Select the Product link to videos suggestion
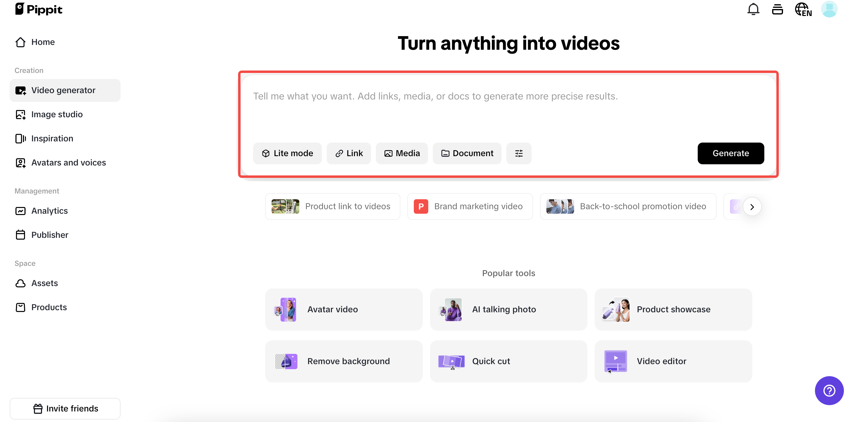The height and width of the screenshot is (422, 868). (x=332, y=206)
